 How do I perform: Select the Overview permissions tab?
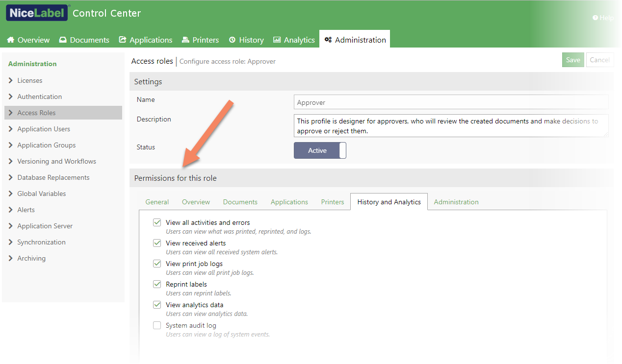196,202
